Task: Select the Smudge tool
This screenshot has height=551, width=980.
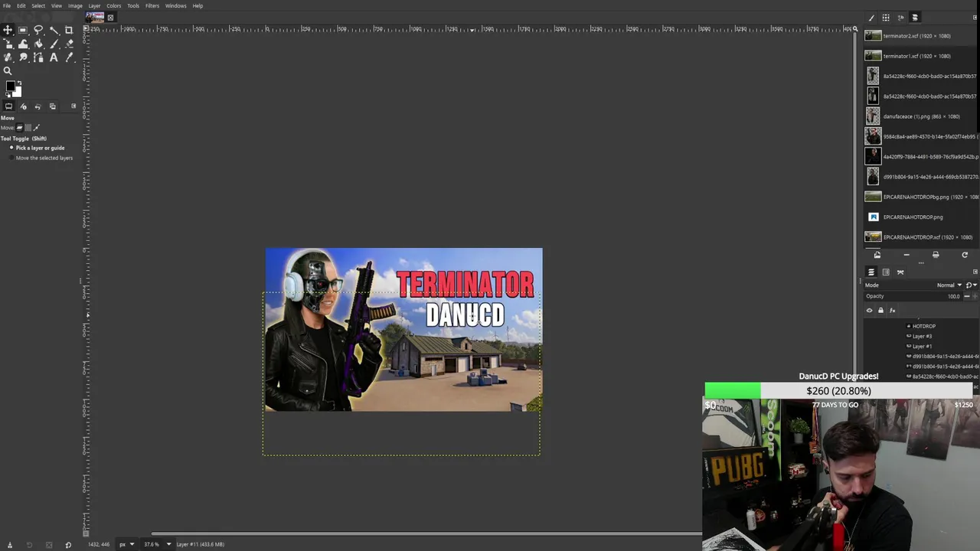Action: (x=23, y=57)
